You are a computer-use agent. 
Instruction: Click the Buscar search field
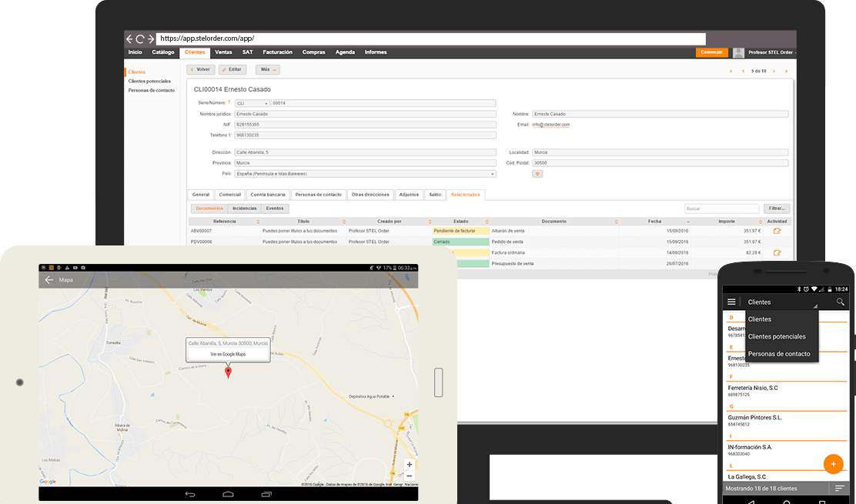click(722, 209)
